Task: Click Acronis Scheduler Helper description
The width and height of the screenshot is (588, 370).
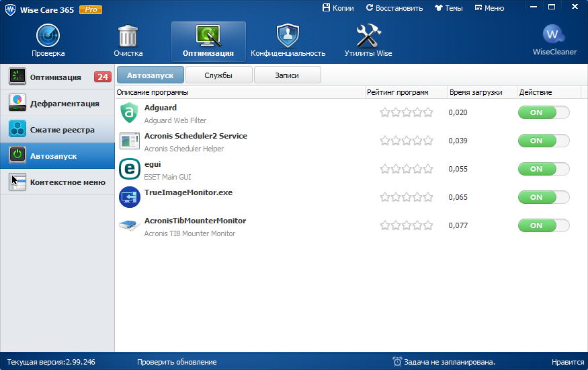Action: (183, 149)
